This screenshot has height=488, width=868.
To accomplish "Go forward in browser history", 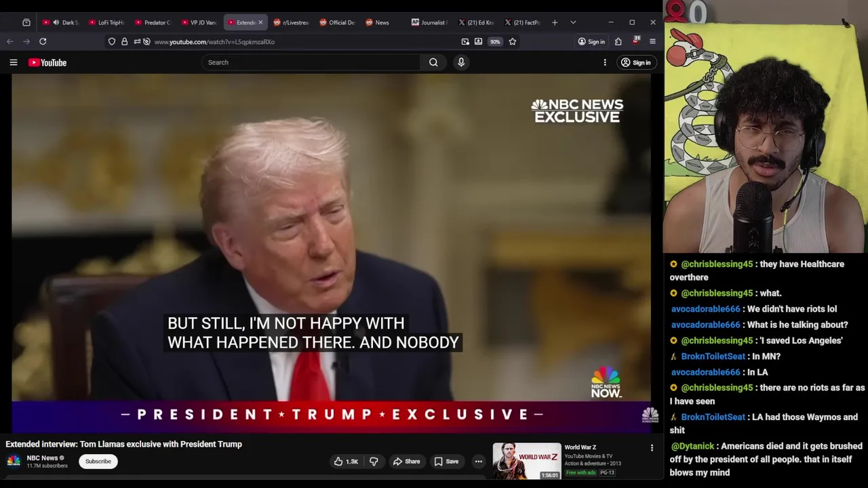I will [26, 41].
